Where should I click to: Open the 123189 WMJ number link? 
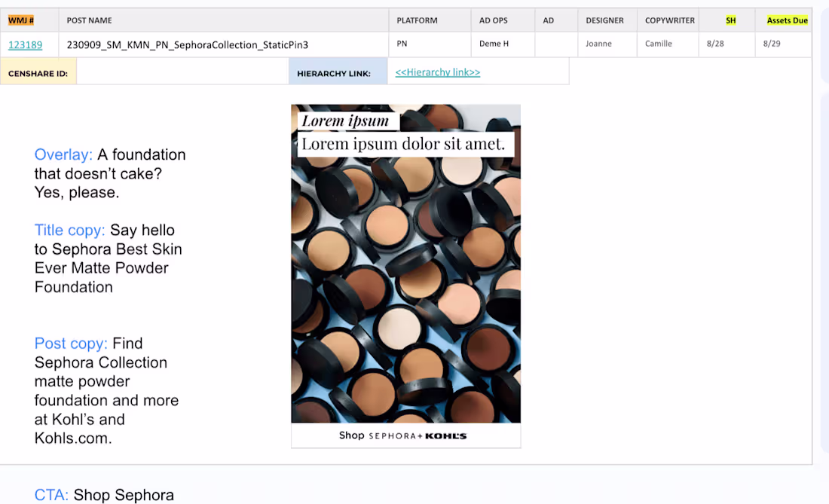tap(26, 44)
